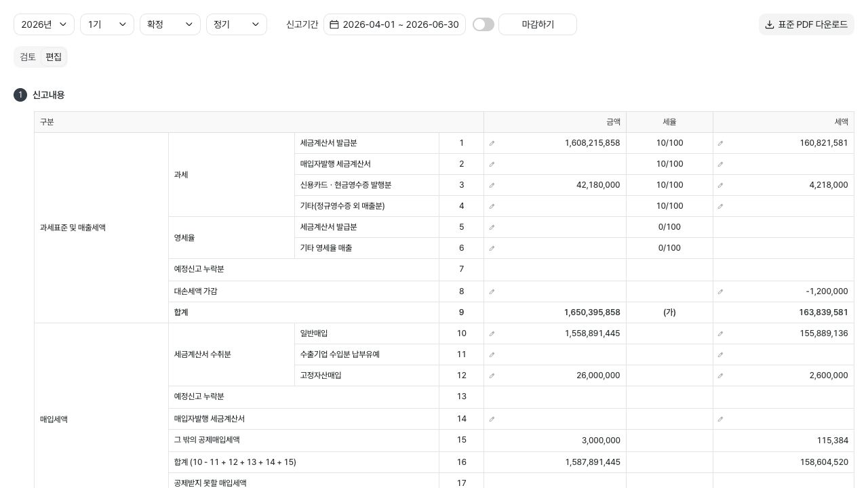Edit tax pencil for 기타(정규영수증 외 매출분)

point(721,206)
